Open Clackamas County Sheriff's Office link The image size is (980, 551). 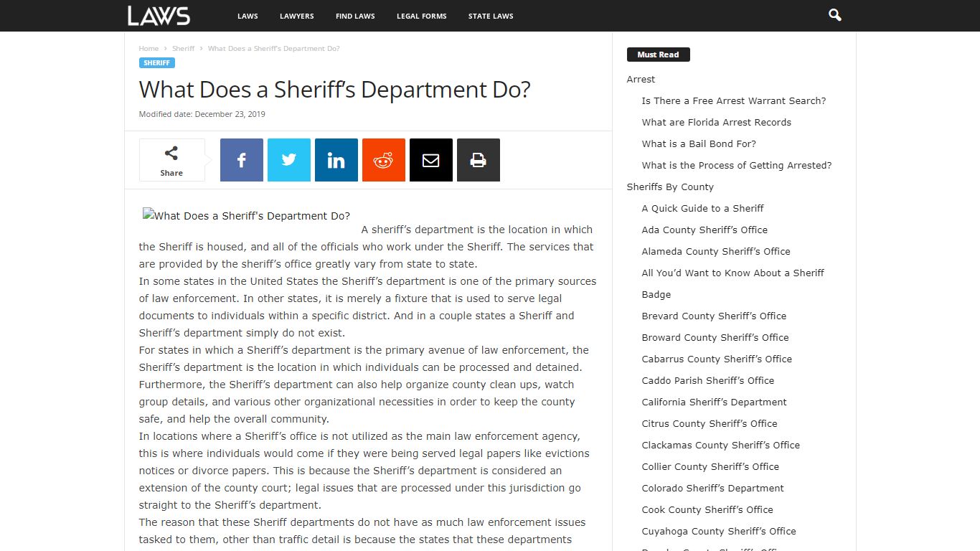tap(721, 446)
